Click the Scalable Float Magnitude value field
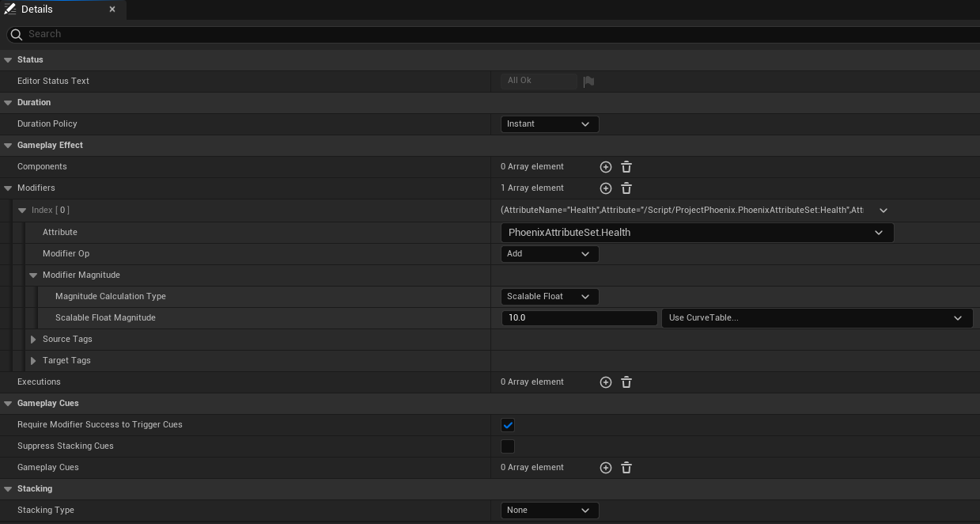The image size is (980, 524). (579, 318)
